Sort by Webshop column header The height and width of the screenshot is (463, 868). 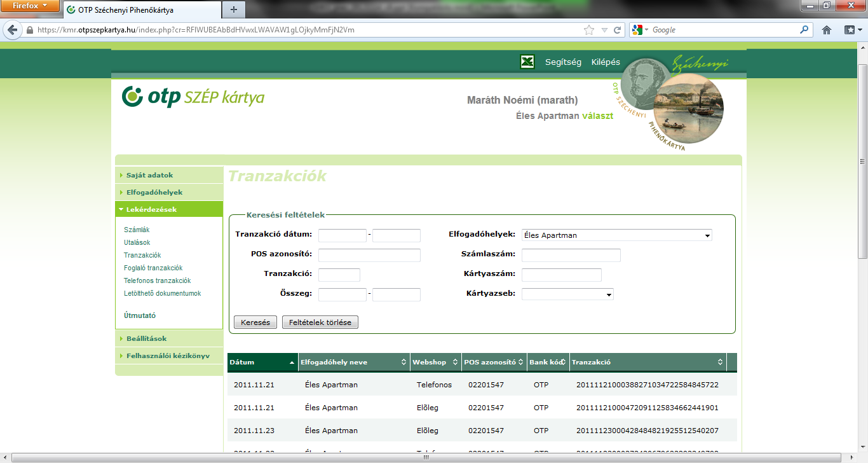(436, 362)
